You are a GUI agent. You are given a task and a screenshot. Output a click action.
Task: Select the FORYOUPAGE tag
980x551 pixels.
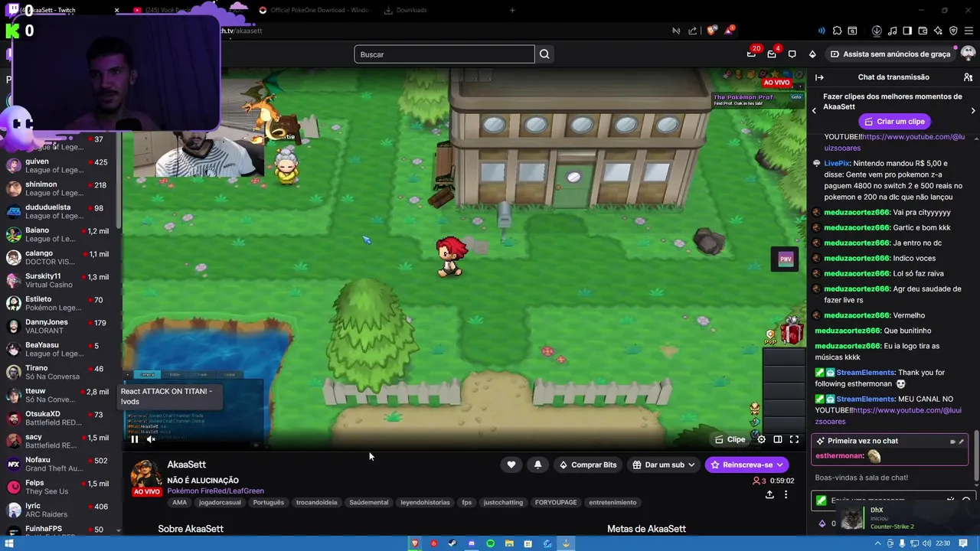tap(556, 503)
